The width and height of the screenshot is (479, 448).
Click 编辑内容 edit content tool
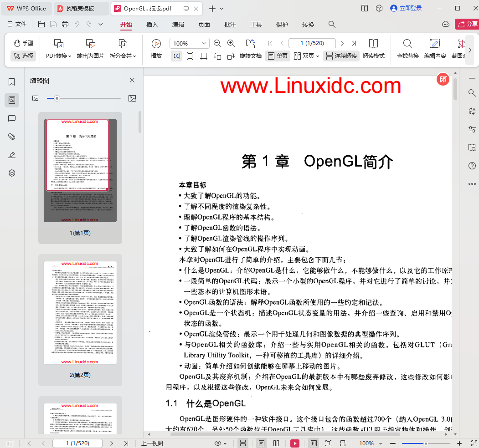(x=435, y=49)
